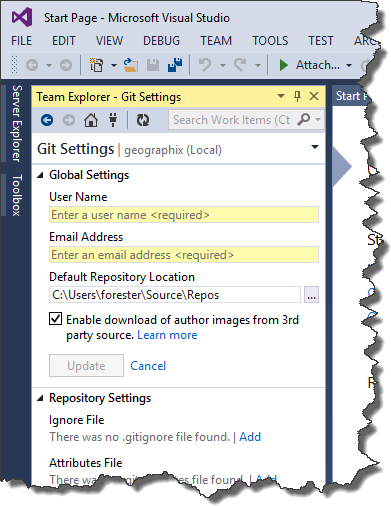Open the Attach button dropdown arrow
This screenshot has height=506, width=391.
pyautogui.click(x=349, y=65)
